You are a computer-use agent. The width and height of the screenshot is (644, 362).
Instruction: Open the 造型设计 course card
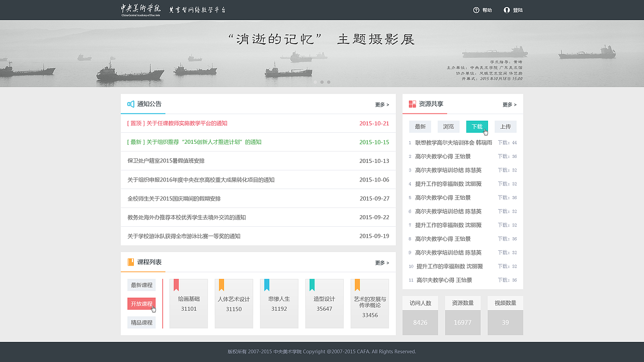(x=325, y=304)
